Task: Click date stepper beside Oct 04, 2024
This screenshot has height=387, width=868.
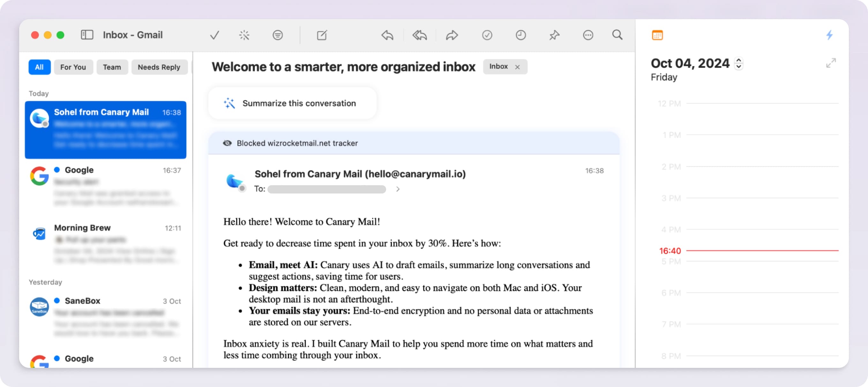Action: coord(739,63)
